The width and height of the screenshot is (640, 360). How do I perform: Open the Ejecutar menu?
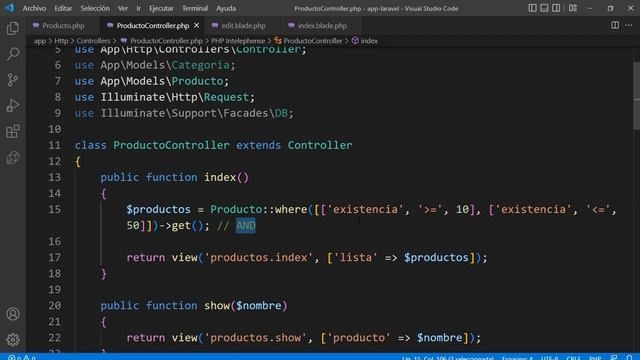pyautogui.click(x=161, y=8)
